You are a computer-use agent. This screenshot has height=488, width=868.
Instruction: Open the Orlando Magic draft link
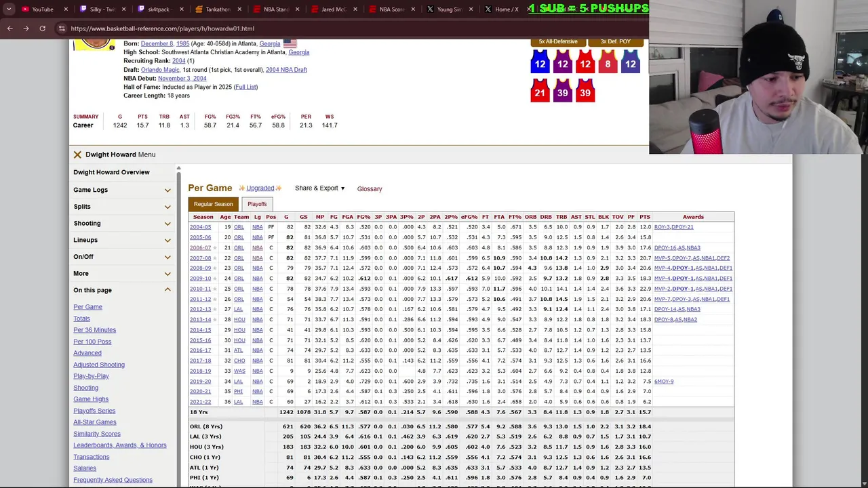click(x=160, y=70)
